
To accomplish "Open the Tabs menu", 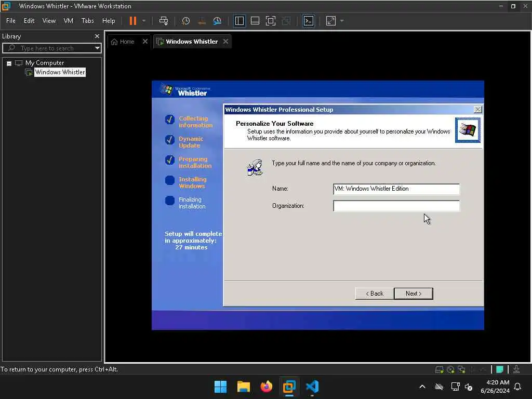I will [87, 21].
